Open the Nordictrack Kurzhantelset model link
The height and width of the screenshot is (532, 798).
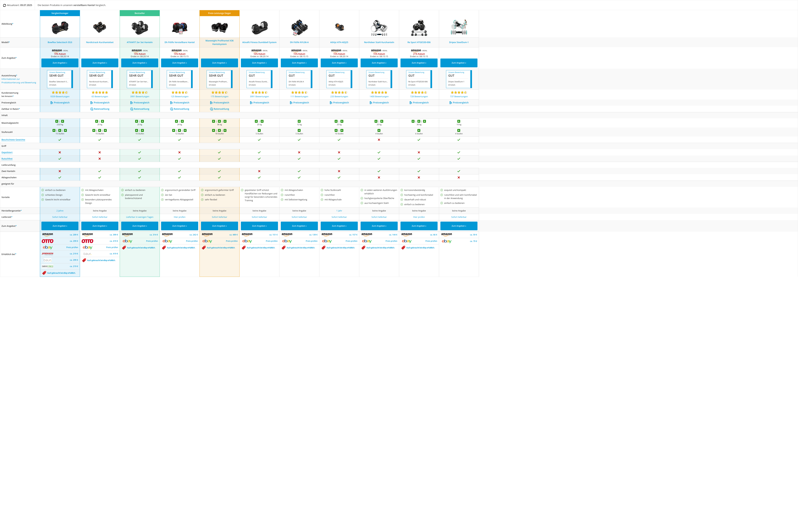[100, 42]
